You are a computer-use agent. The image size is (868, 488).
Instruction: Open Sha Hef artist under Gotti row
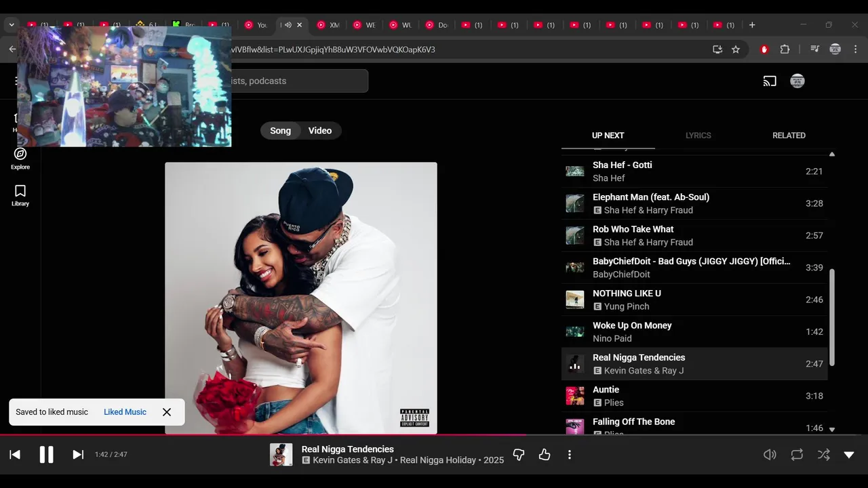click(x=609, y=178)
